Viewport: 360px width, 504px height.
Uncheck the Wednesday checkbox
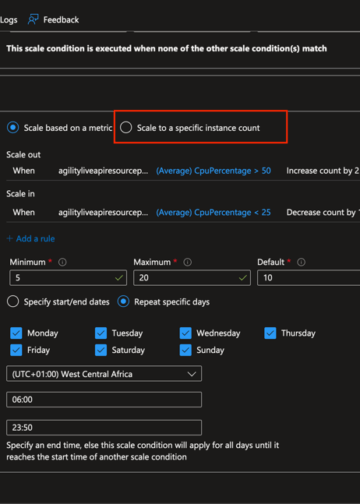click(185, 333)
